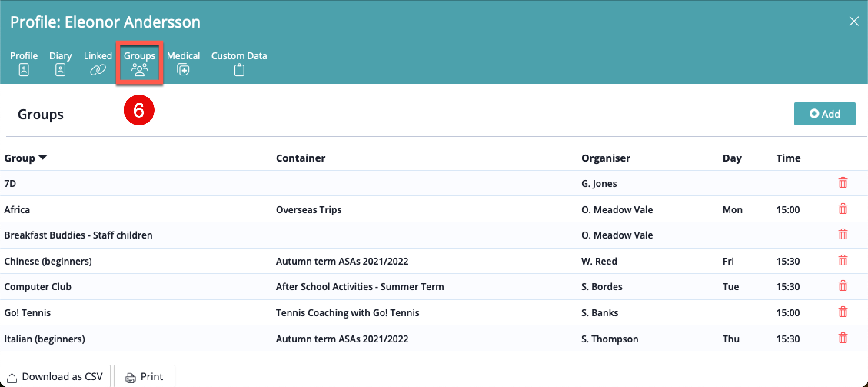The image size is (868, 387).
Task: Delete Breakfast Buddies group entry
Action: (843, 234)
